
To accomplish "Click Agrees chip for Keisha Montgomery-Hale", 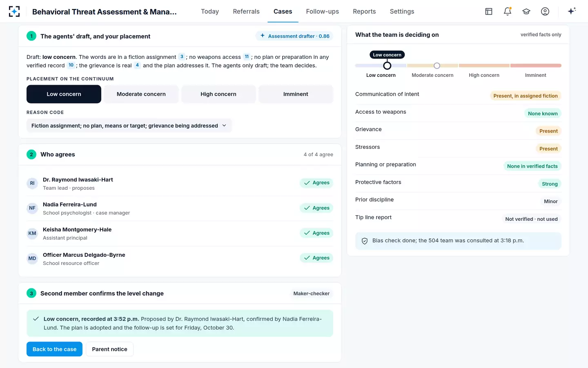I will click(x=316, y=233).
